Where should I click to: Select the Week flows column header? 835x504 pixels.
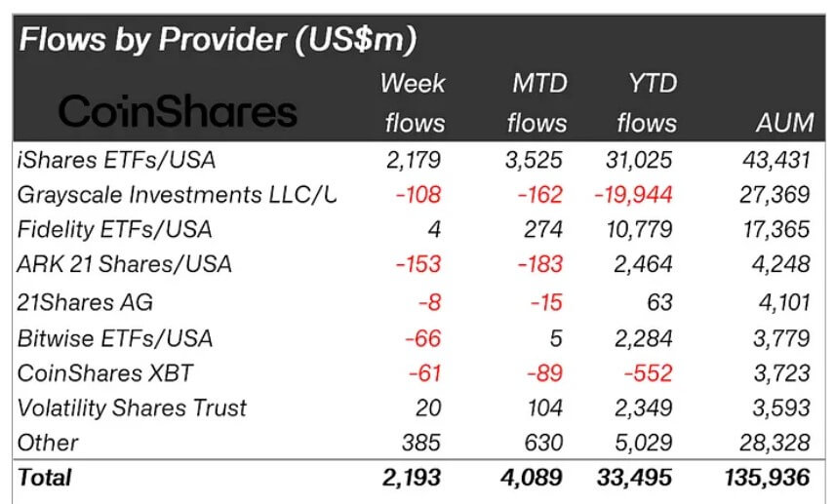click(x=414, y=103)
